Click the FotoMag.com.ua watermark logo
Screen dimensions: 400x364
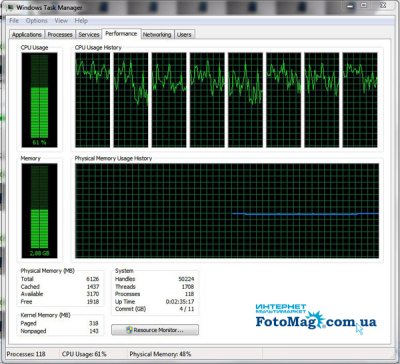[x=316, y=317]
